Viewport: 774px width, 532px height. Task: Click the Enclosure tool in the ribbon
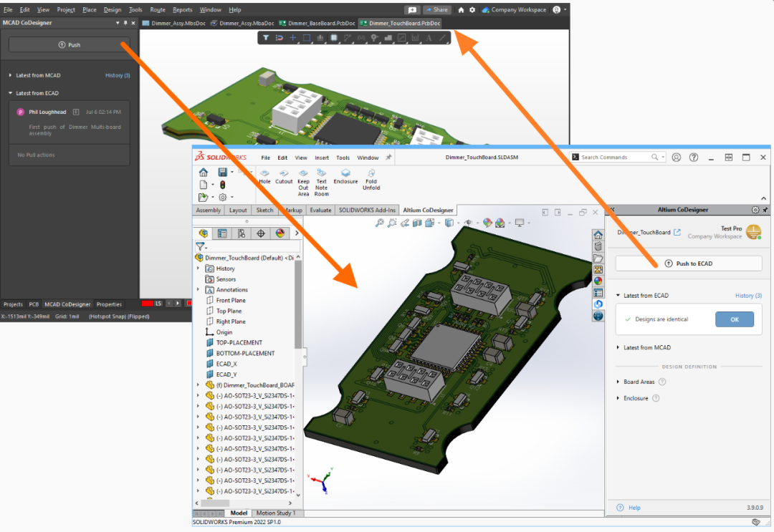(345, 177)
